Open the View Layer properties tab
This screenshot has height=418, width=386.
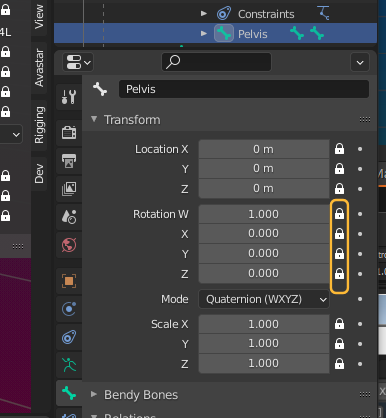[69, 189]
